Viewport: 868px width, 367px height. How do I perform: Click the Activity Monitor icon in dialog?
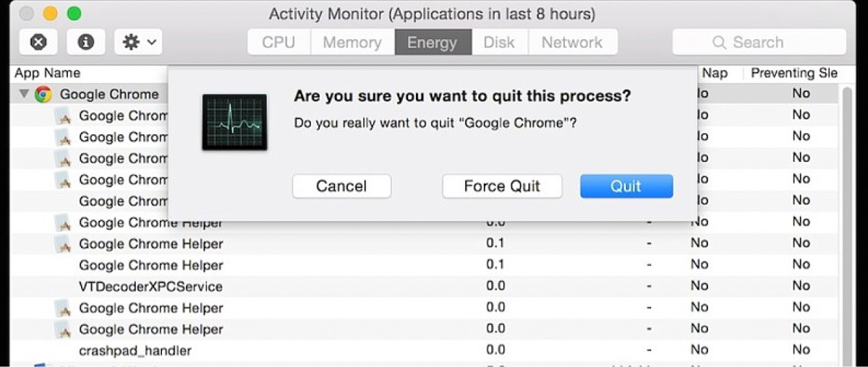point(234,122)
